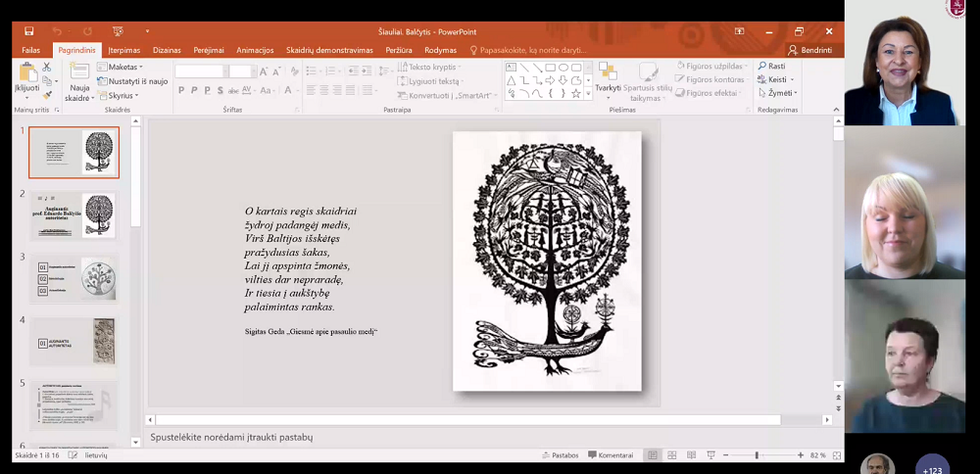Click the Undo arrow icon

(x=57, y=31)
